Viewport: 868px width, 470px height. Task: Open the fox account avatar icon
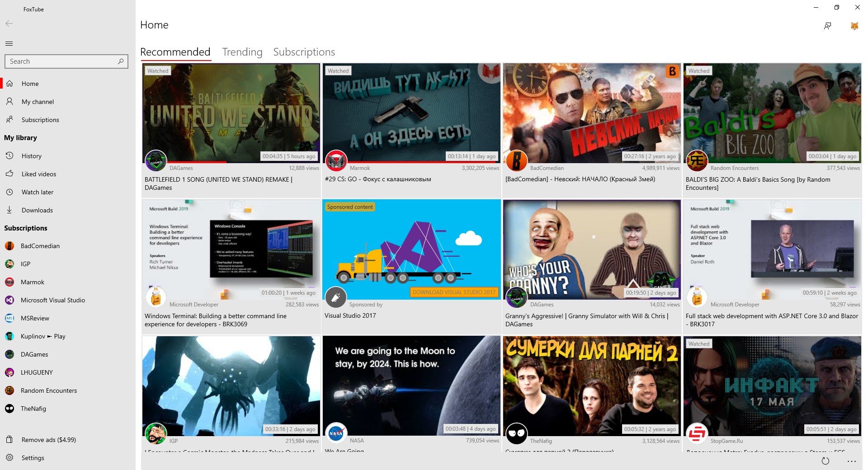854,26
